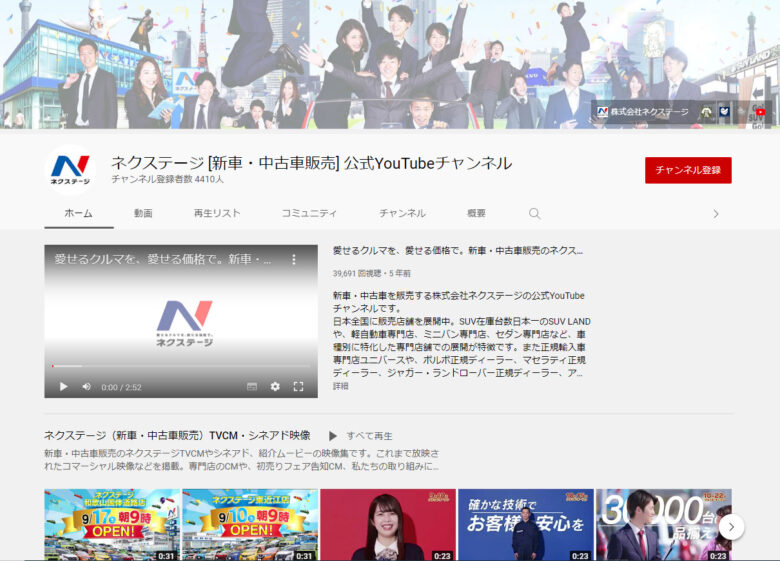
Task: Open the 株式会社ネクステージ banner link
Action: [643, 112]
